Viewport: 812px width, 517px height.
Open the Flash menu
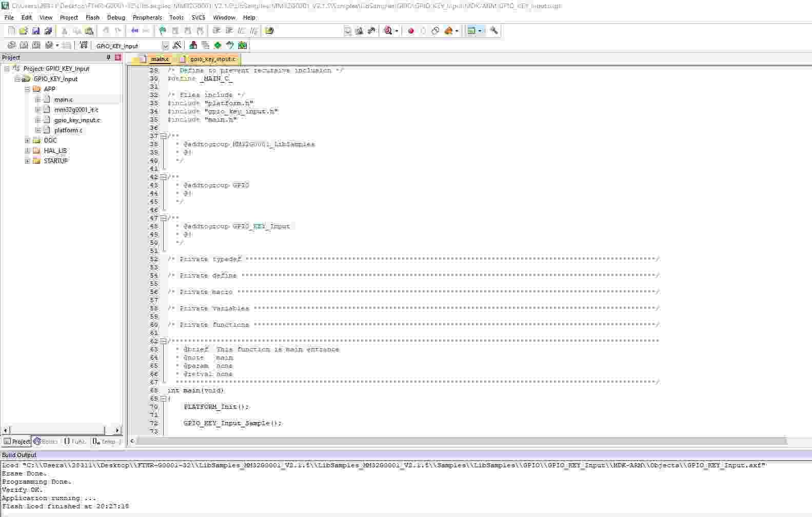(92, 17)
